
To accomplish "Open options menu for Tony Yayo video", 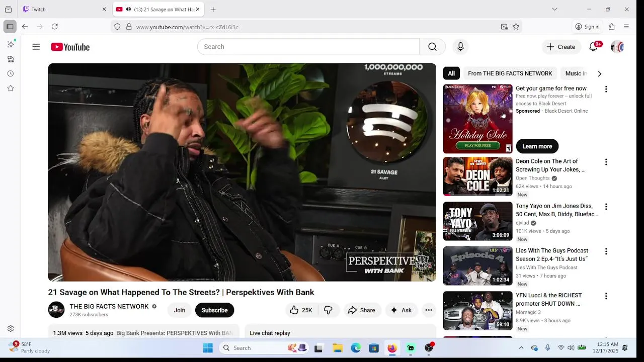I will pyautogui.click(x=606, y=207).
